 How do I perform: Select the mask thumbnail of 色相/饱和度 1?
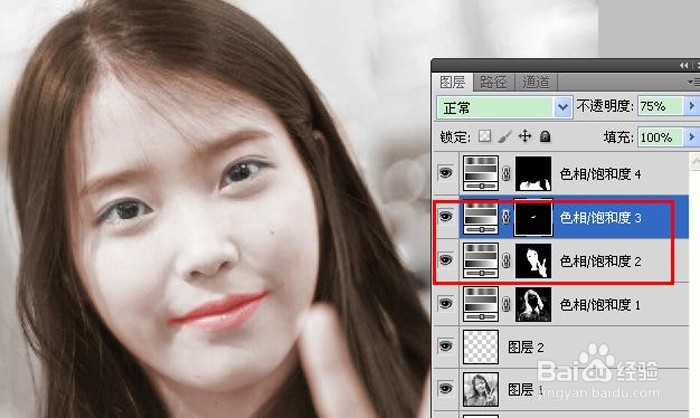point(533,304)
